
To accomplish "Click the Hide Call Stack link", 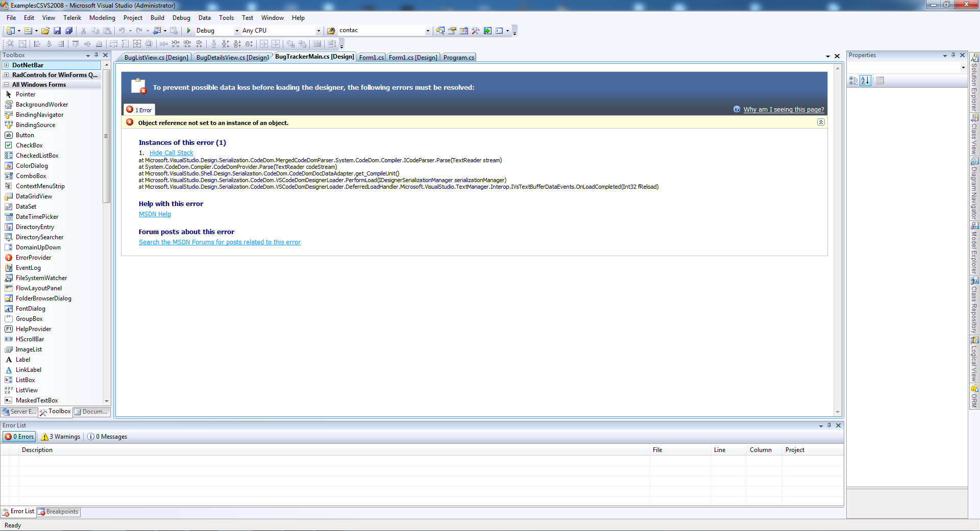I will [171, 153].
